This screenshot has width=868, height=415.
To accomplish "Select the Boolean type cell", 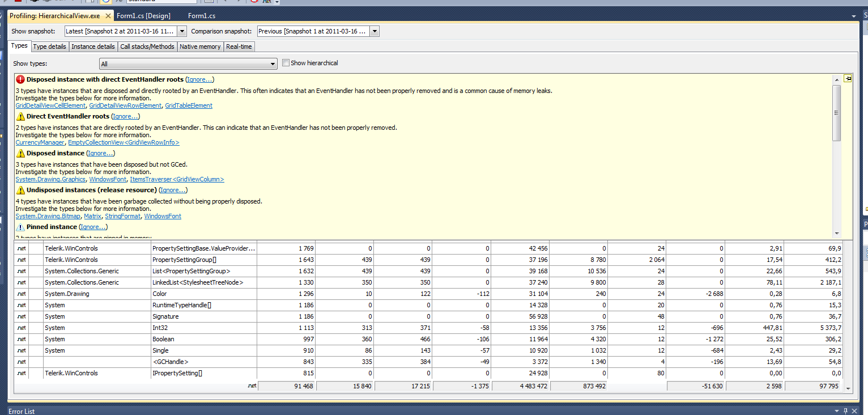I will pyautogui.click(x=204, y=339).
